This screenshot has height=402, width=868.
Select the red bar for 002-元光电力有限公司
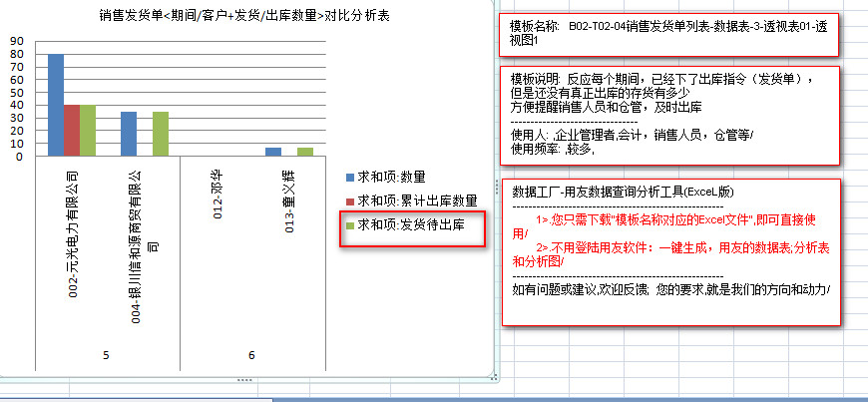[x=72, y=130]
